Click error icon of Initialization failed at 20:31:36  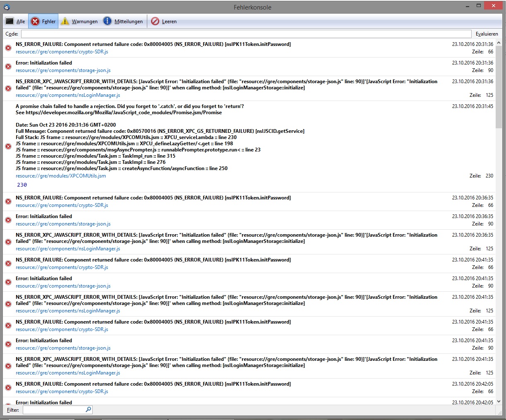click(8, 67)
